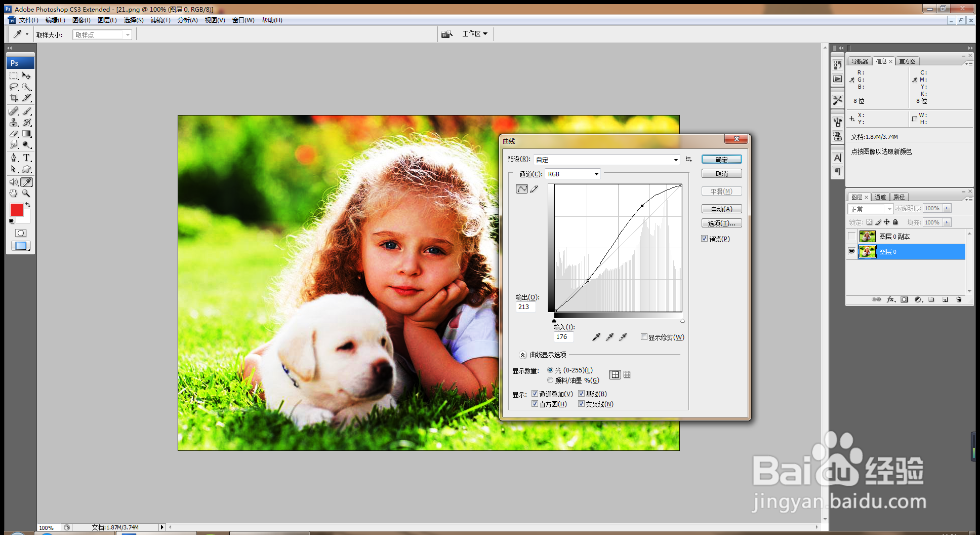Click the 确定 OK button
The height and width of the screenshot is (535, 980).
(722, 160)
